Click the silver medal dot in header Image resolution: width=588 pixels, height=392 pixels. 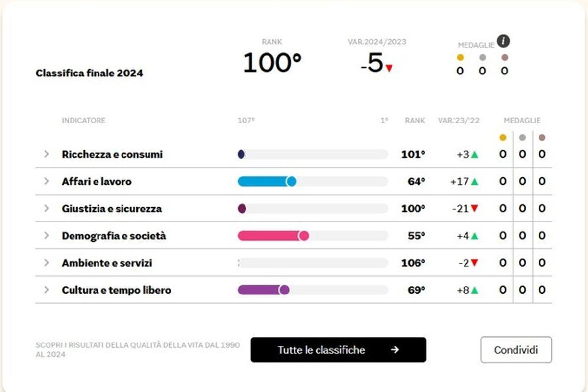coord(482,57)
